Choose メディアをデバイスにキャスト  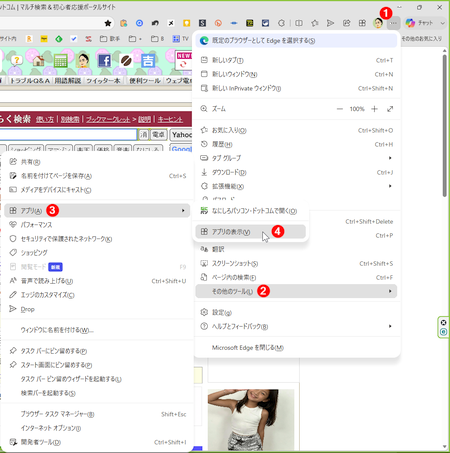pyautogui.click(x=97, y=190)
